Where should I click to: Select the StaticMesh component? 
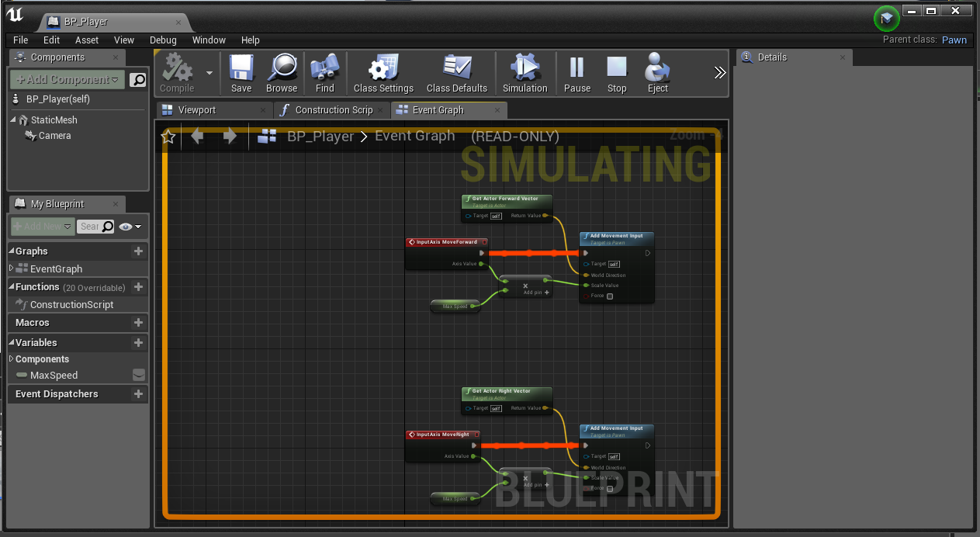pos(54,120)
